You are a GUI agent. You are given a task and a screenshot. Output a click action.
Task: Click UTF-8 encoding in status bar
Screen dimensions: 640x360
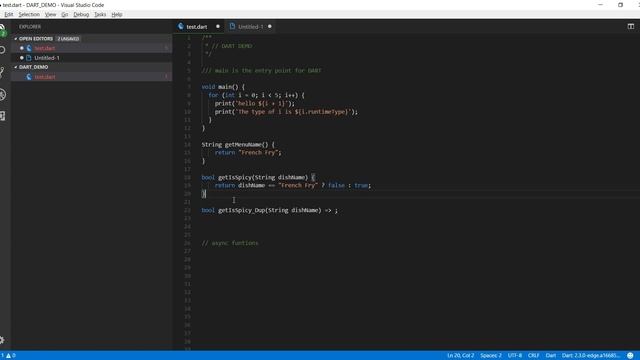click(515, 356)
